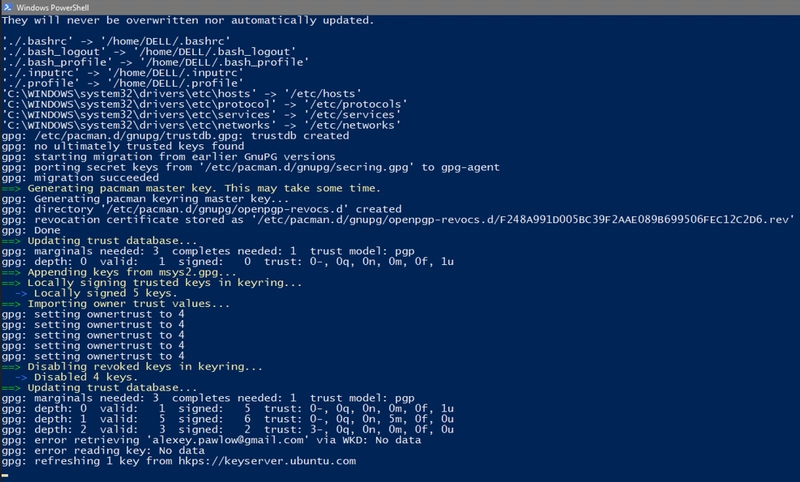Click the PowerShell icon in the title bar
Screen dimensions: 800x482
8,7
